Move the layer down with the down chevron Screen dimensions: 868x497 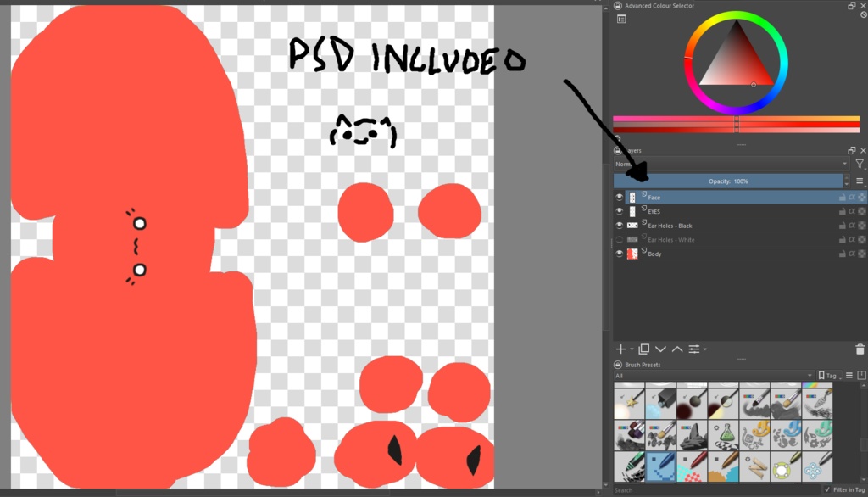pos(660,349)
